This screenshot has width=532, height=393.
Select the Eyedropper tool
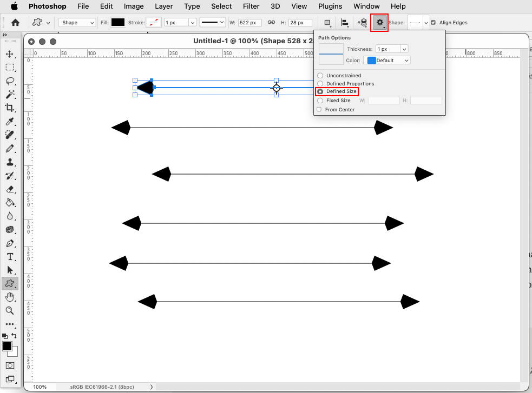(10, 121)
